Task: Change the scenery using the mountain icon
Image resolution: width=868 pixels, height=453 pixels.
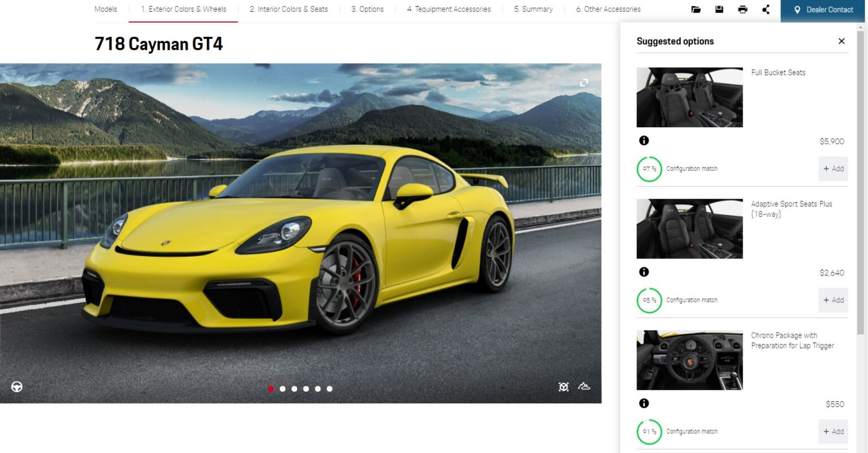Action: [584, 386]
